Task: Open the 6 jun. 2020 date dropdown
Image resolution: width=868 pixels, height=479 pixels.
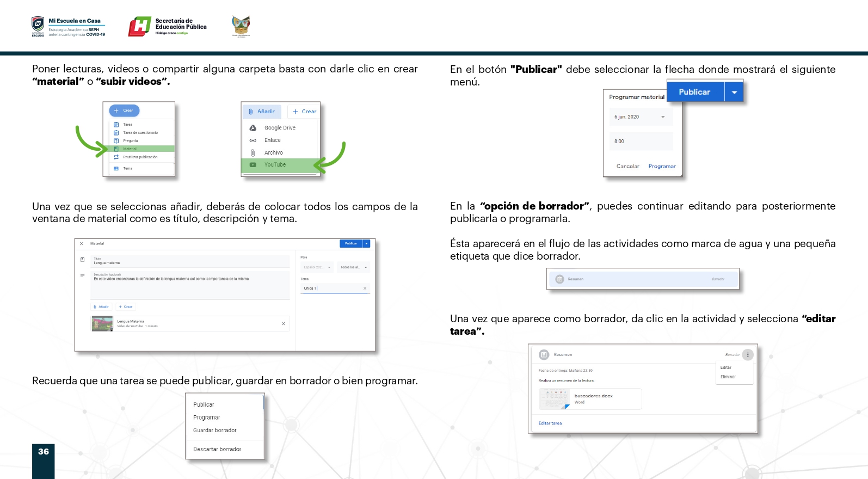Action: pyautogui.click(x=641, y=117)
